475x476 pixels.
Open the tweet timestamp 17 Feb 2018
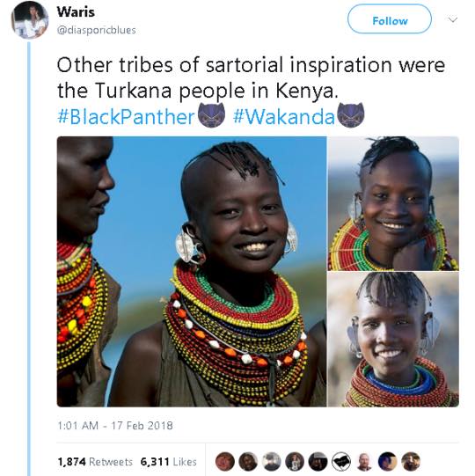[x=115, y=425]
